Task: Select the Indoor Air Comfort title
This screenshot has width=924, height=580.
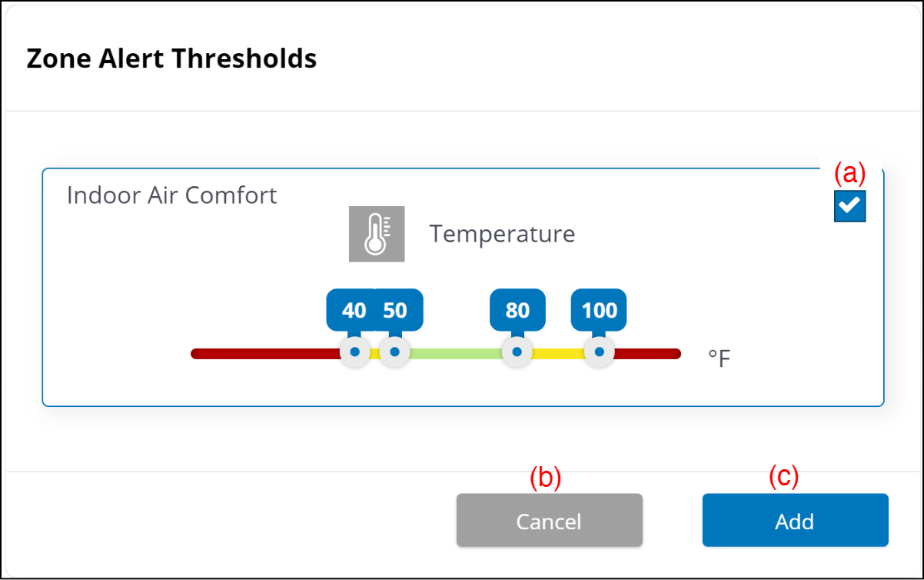Action: tap(171, 195)
